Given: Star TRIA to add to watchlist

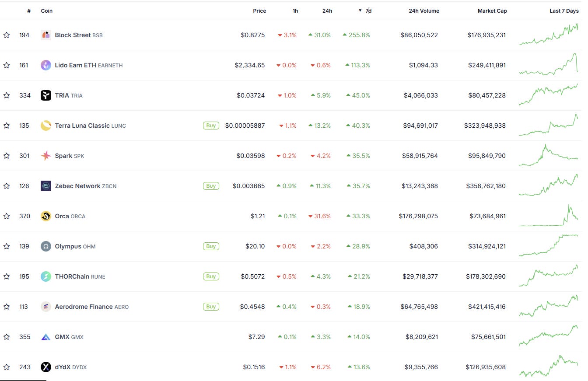Looking at the screenshot, I should point(7,95).
